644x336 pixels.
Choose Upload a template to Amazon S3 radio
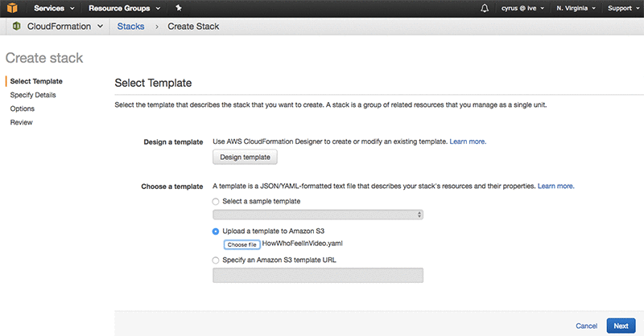(x=216, y=232)
